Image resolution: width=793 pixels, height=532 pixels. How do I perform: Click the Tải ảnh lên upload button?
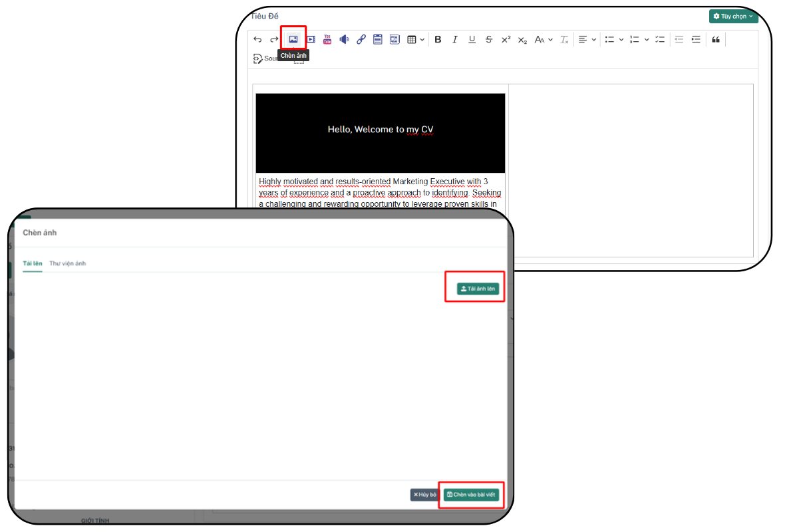coord(478,289)
